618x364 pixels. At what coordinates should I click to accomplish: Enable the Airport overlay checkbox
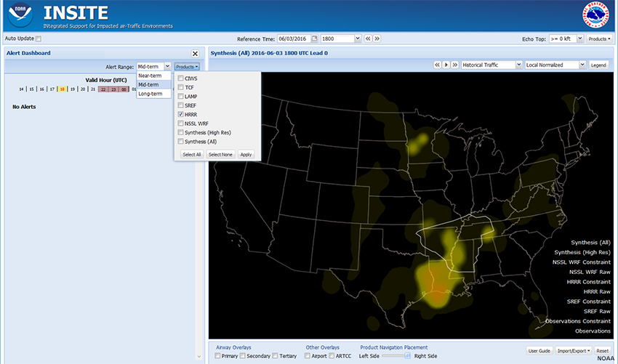pyautogui.click(x=308, y=356)
